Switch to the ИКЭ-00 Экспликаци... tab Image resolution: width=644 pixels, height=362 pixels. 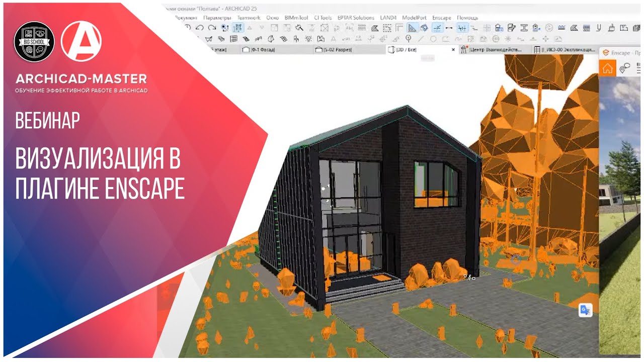point(566,50)
